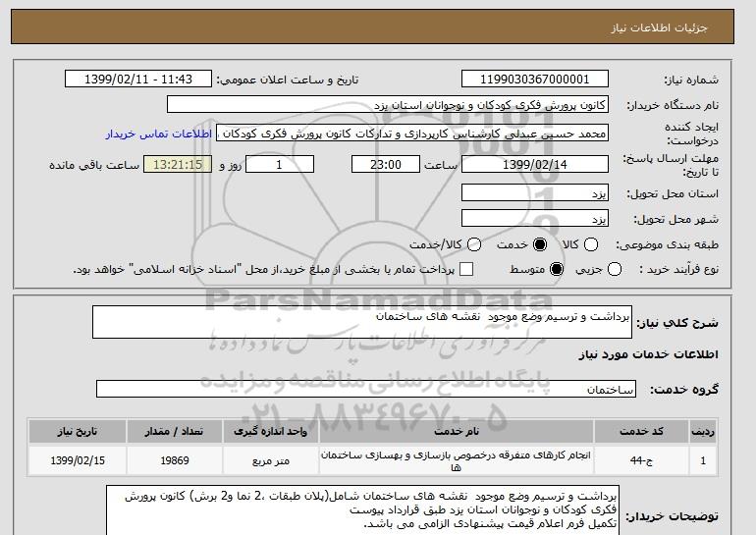
Task: Click the deadline hour field 23:00
Action: 386,164
